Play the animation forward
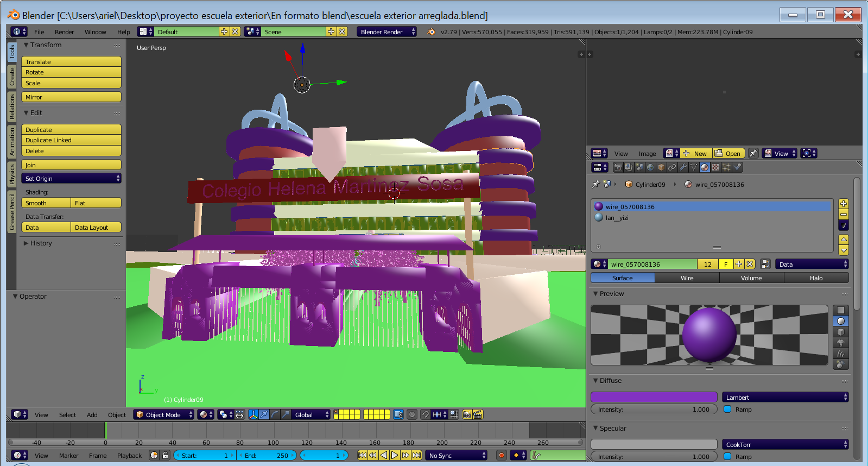Image resolution: width=868 pixels, height=466 pixels. [x=395, y=455]
